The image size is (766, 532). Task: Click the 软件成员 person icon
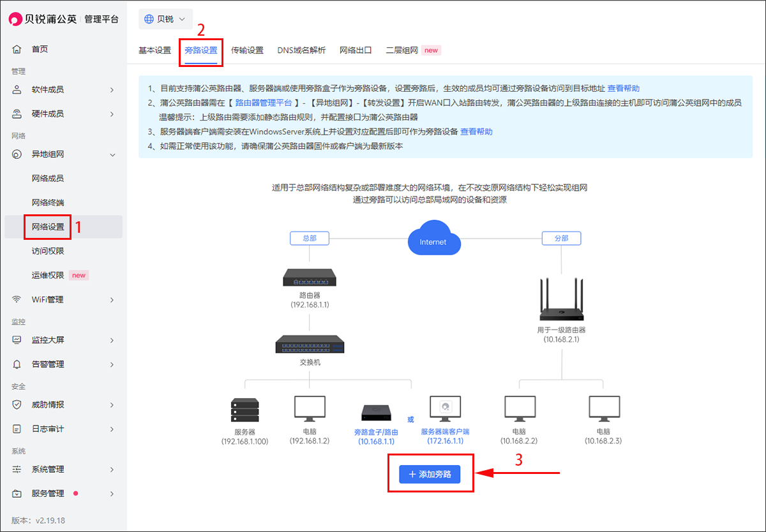pos(17,90)
